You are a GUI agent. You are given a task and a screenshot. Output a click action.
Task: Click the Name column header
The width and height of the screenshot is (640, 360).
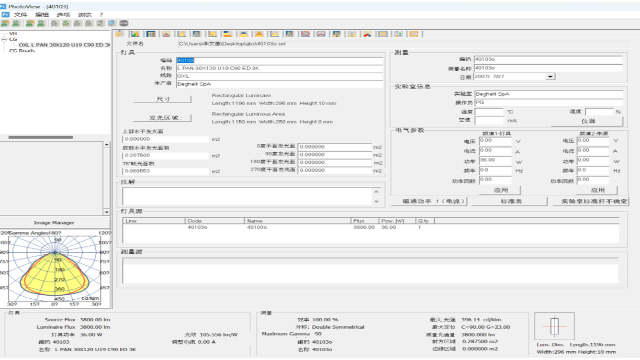298,221
